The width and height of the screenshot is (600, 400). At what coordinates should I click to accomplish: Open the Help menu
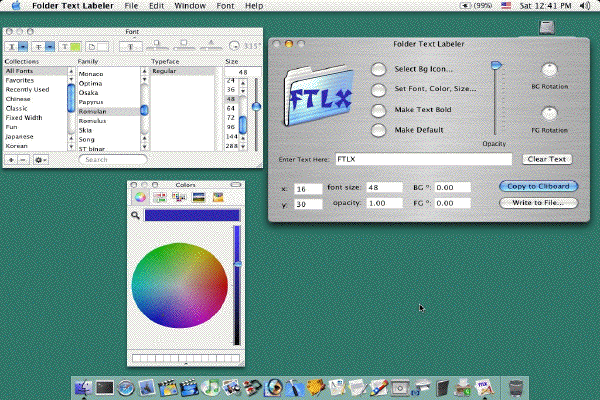click(254, 6)
